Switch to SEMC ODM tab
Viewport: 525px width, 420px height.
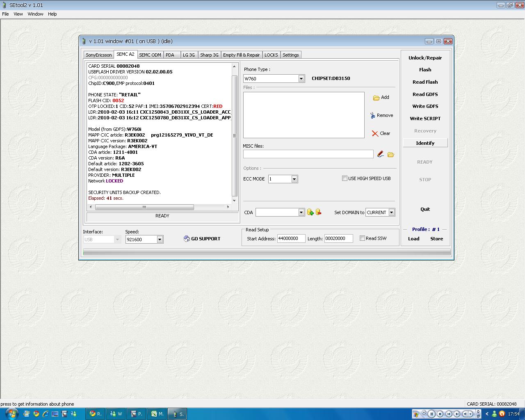coord(150,55)
